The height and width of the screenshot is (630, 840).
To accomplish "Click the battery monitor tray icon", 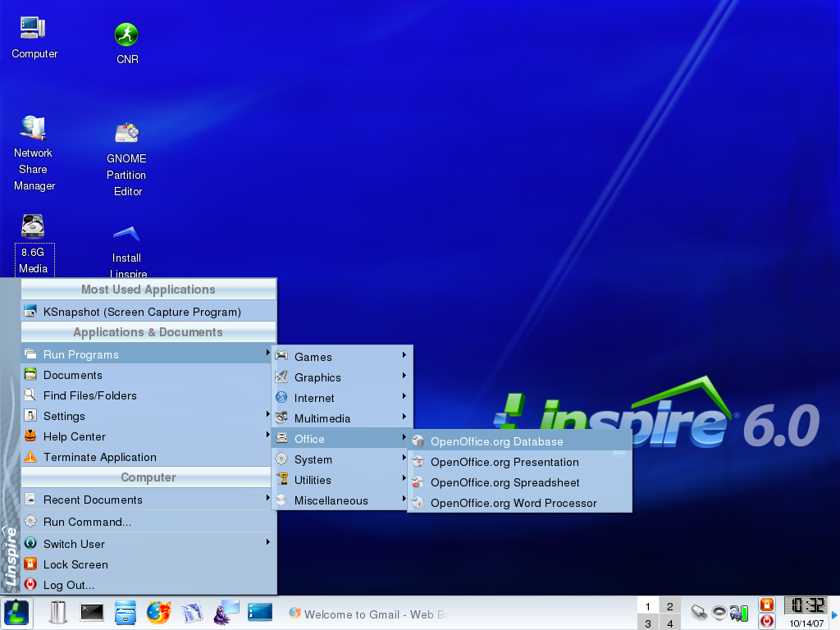I will tap(739, 613).
